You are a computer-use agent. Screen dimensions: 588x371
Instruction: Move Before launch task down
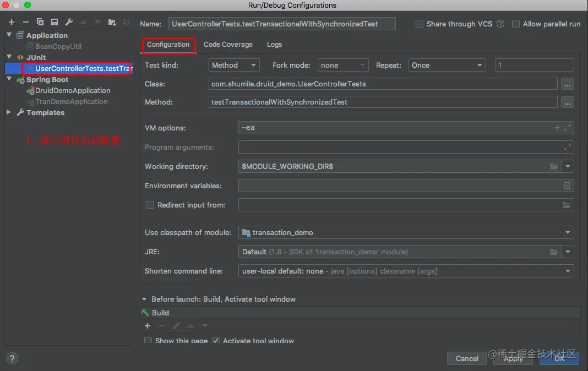205,326
